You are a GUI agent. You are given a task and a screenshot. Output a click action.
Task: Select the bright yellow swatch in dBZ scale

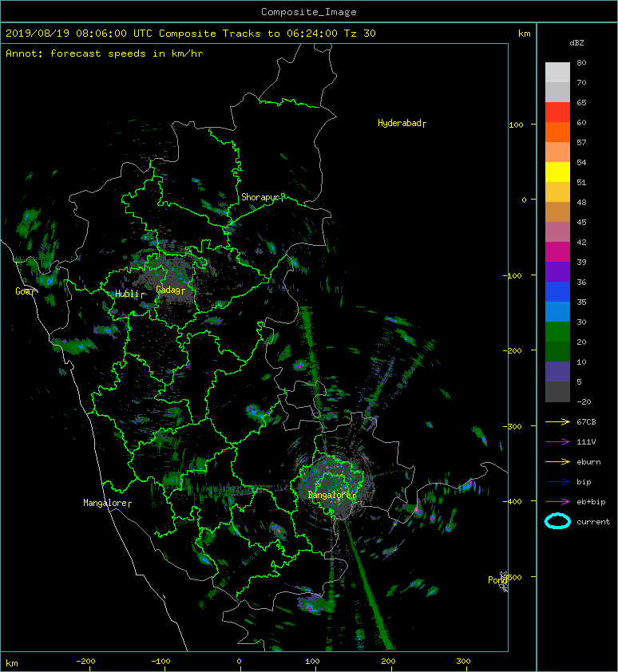click(x=557, y=172)
